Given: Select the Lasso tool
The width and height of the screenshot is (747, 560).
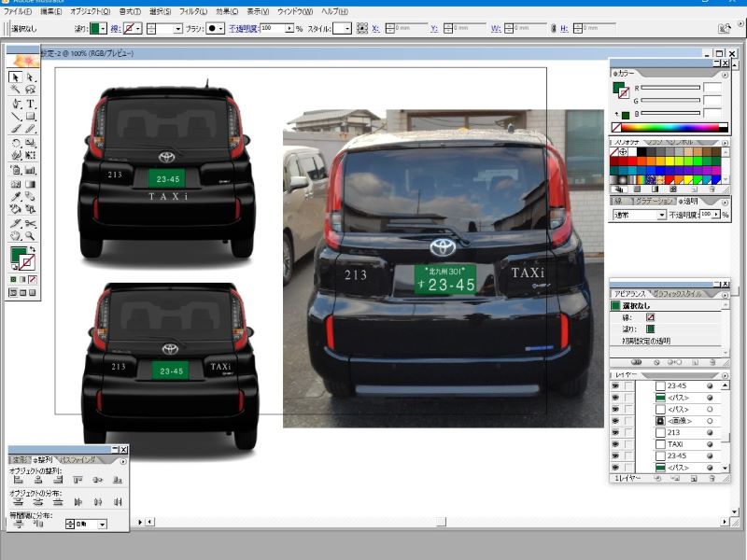Looking at the screenshot, I should 30,90.
